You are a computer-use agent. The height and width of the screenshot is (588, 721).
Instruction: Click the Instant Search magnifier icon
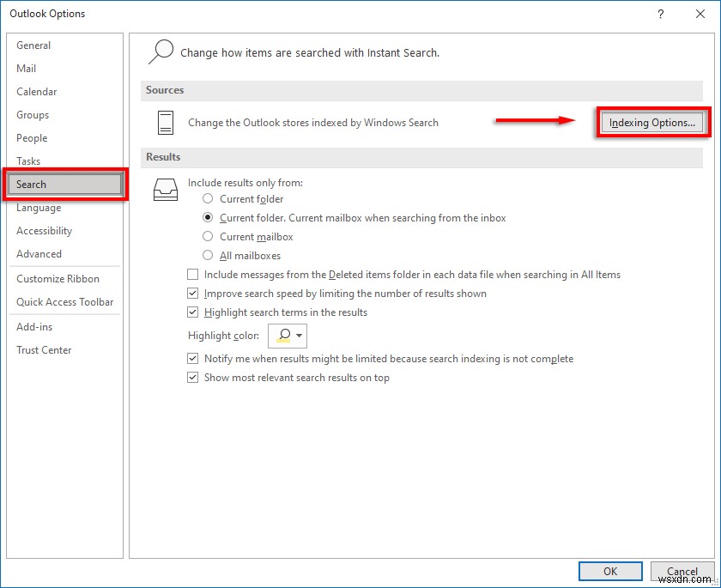pyautogui.click(x=161, y=52)
